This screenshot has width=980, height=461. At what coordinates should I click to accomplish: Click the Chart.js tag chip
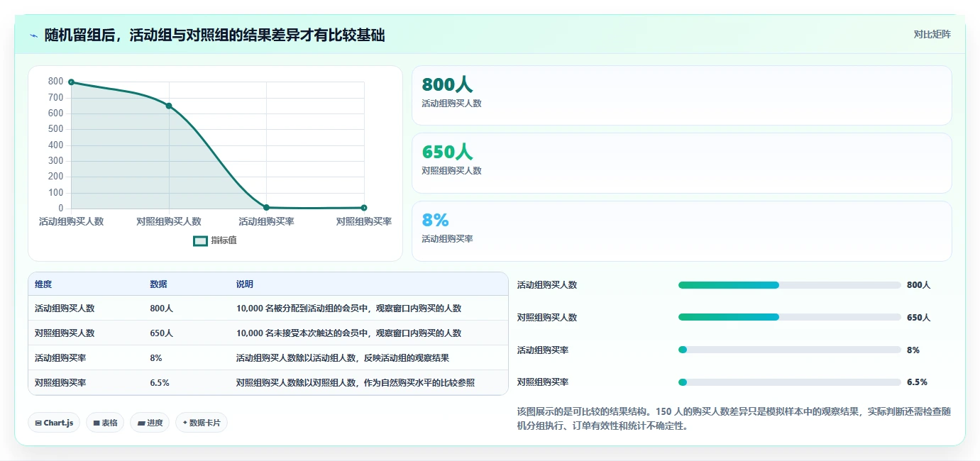(x=54, y=423)
